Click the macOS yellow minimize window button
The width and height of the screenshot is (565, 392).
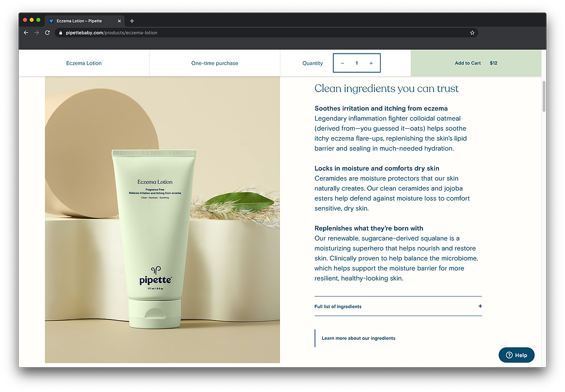pos(32,20)
